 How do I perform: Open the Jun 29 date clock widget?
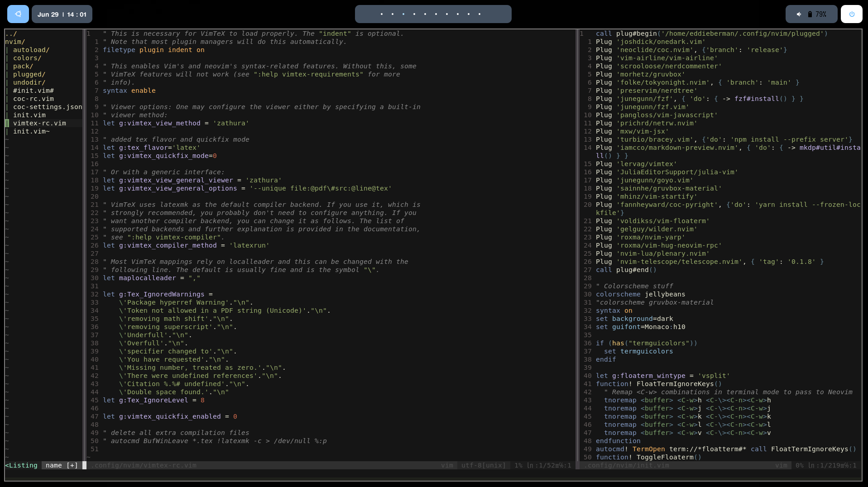pos(62,14)
